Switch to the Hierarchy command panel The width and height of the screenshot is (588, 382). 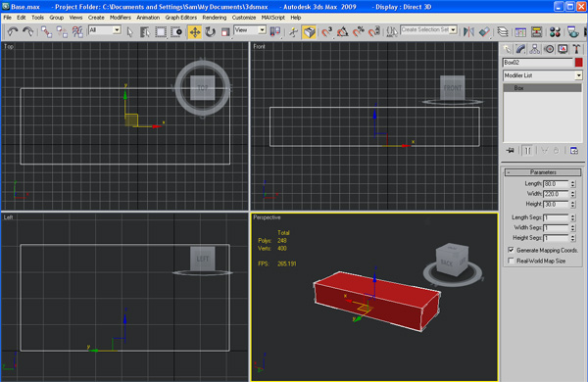[535, 49]
